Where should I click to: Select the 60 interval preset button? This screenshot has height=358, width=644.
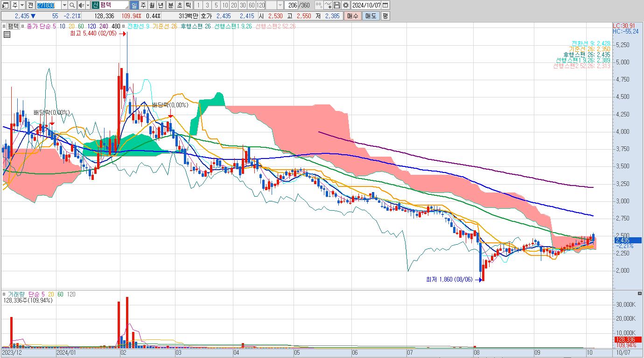click(252, 5)
